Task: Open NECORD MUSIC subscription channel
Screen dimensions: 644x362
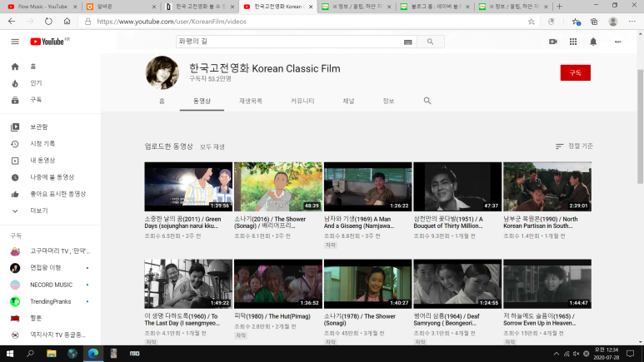Action: click(x=50, y=285)
